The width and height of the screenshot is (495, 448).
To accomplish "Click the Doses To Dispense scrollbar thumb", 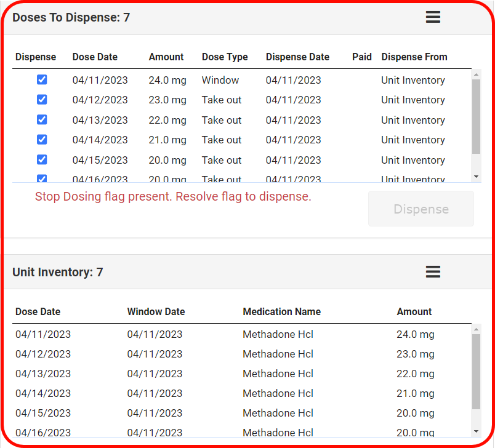I will [x=476, y=117].
